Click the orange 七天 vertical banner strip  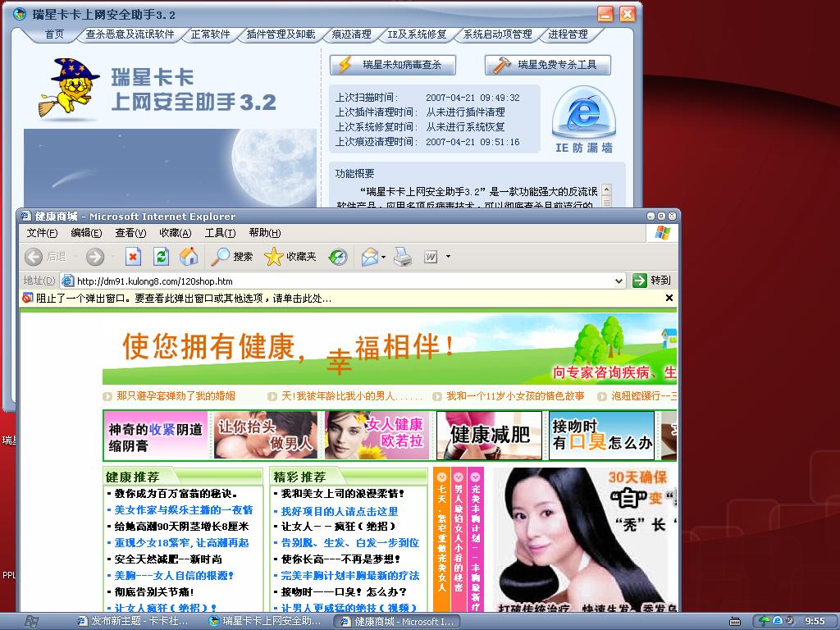click(x=442, y=540)
